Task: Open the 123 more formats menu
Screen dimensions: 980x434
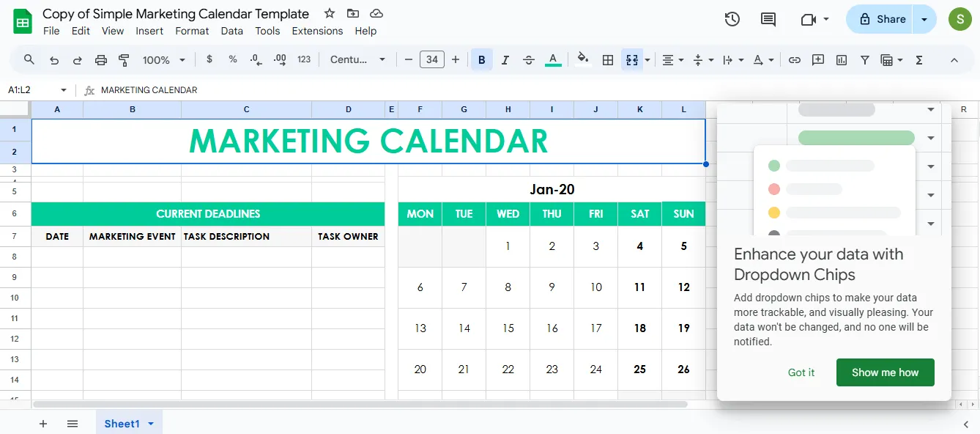Action: [x=304, y=60]
